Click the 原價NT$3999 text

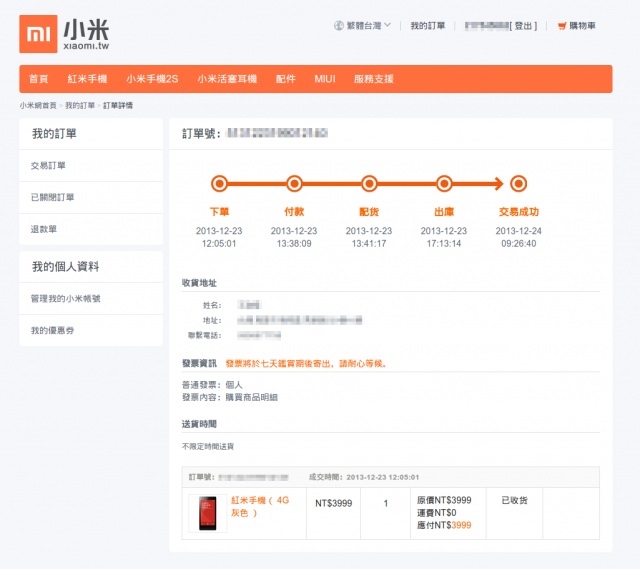pyautogui.click(x=444, y=500)
